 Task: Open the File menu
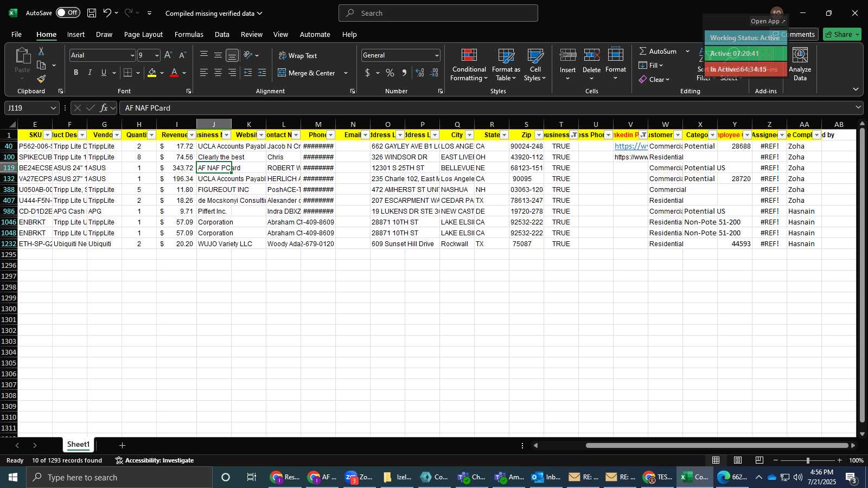point(17,34)
